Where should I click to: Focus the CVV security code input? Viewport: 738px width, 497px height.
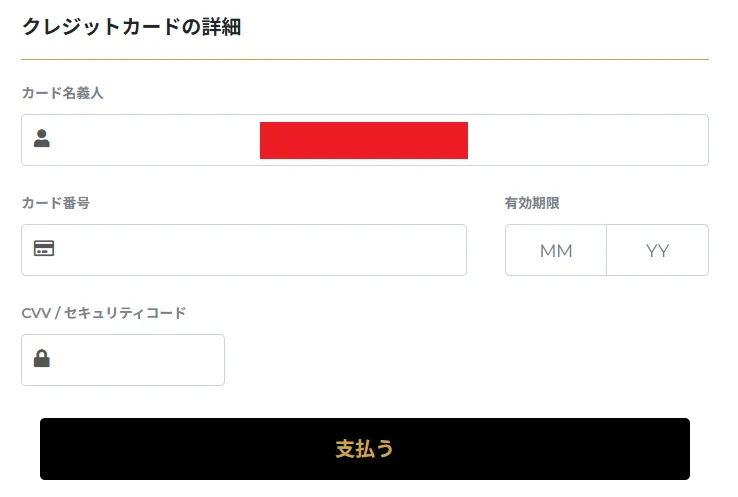click(135, 360)
